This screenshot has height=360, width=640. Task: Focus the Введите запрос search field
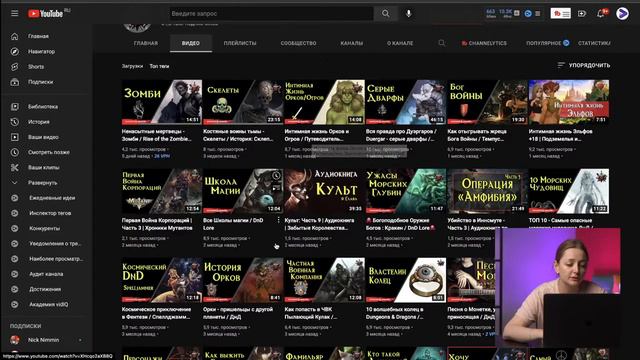click(271, 13)
